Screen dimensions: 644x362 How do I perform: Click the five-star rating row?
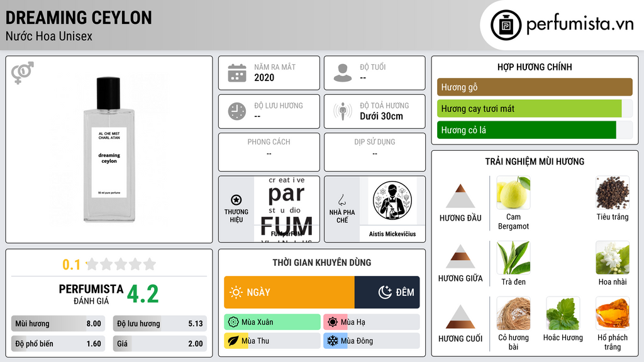pyautogui.click(x=121, y=264)
